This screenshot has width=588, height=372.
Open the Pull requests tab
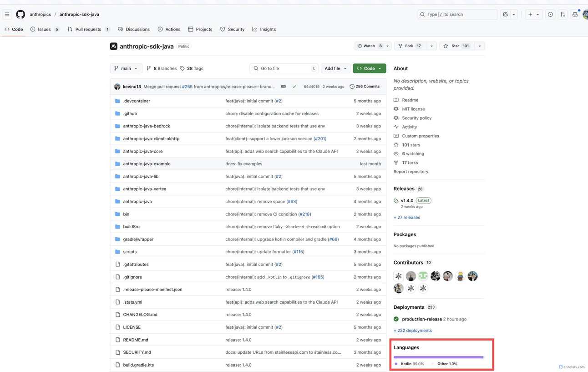[89, 29]
